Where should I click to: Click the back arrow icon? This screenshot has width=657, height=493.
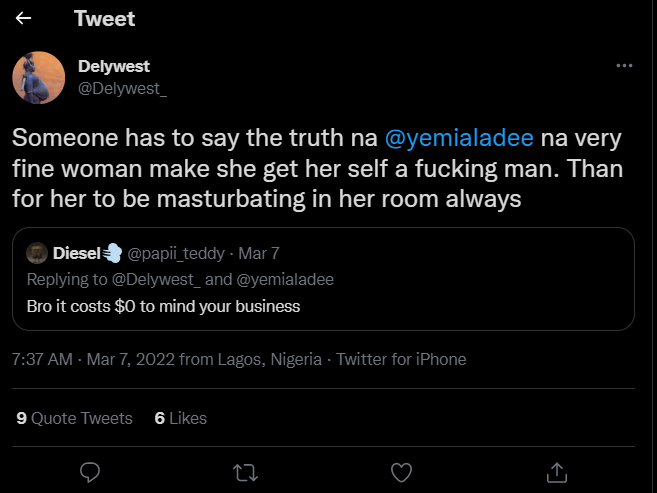click(x=24, y=18)
